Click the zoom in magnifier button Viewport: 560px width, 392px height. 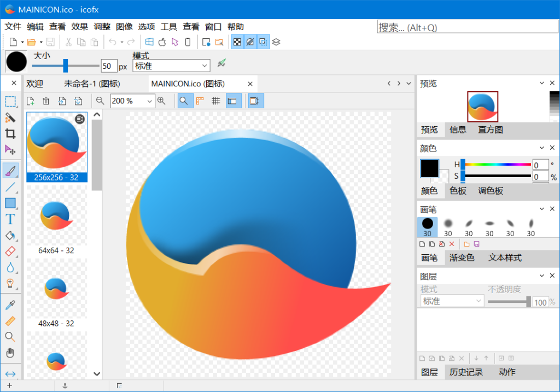[x=161, y=101]
